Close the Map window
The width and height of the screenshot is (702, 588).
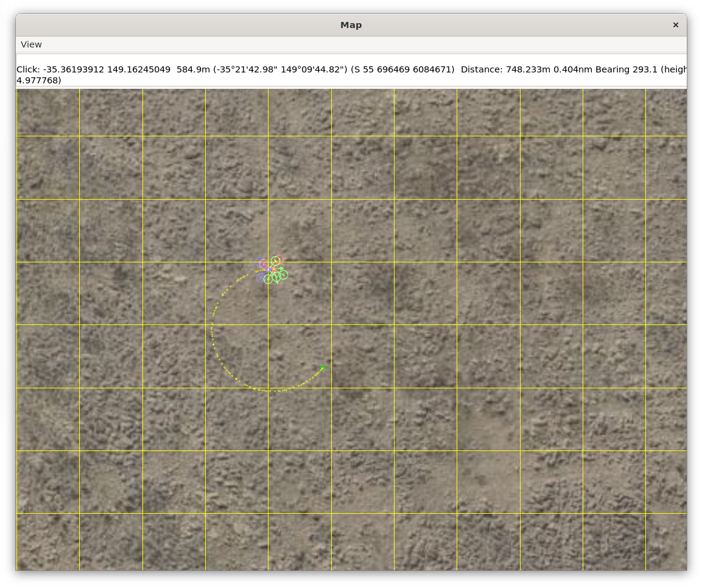point(675,25)
